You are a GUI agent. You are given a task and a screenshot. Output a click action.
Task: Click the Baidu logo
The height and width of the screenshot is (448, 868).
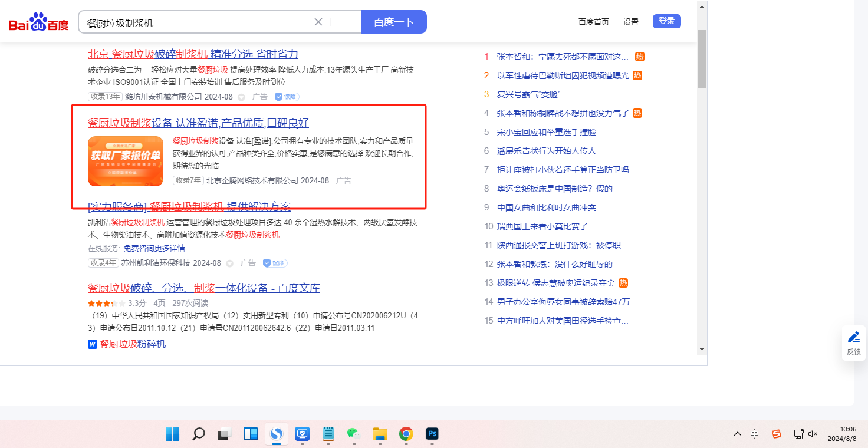38,22
